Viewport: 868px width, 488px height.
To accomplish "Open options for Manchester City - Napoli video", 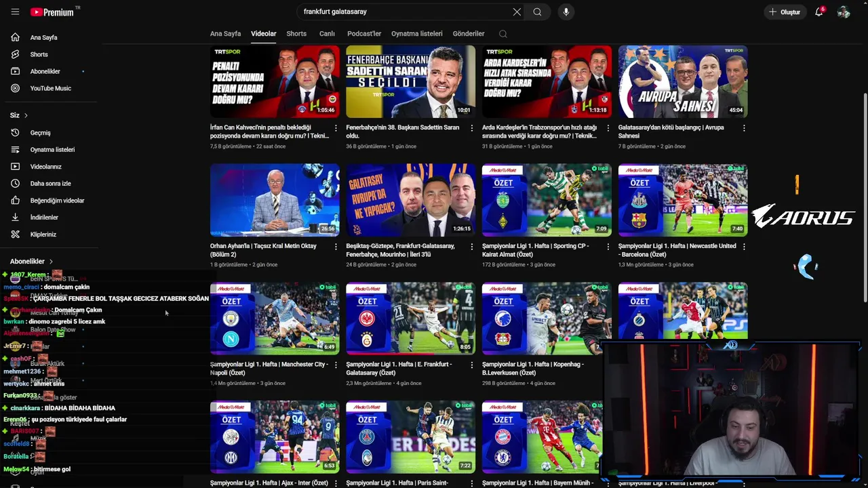I will pyautogui.click(x=336, y=365).
